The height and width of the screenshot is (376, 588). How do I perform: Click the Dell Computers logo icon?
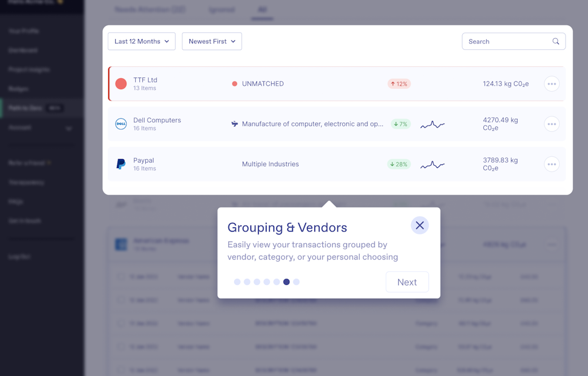[x=121, y=124]
